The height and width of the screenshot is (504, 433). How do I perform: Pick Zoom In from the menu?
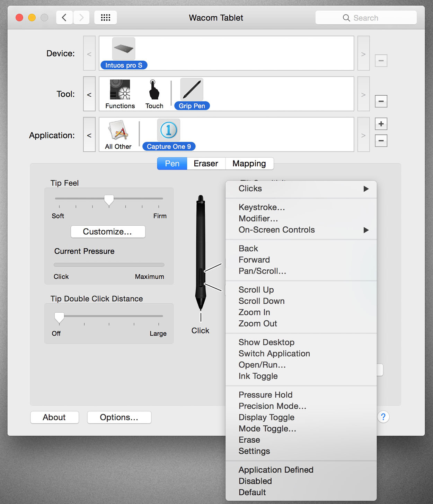tap(301, 312)
